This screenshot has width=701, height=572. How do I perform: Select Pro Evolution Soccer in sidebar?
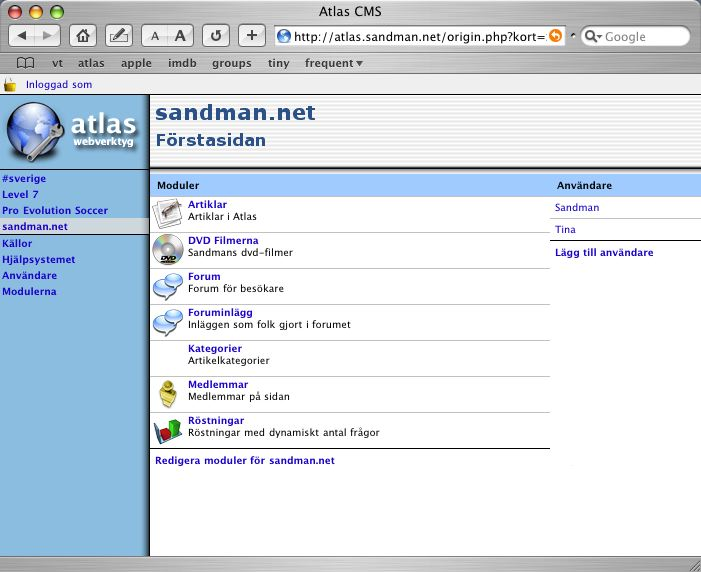point(55,211)
